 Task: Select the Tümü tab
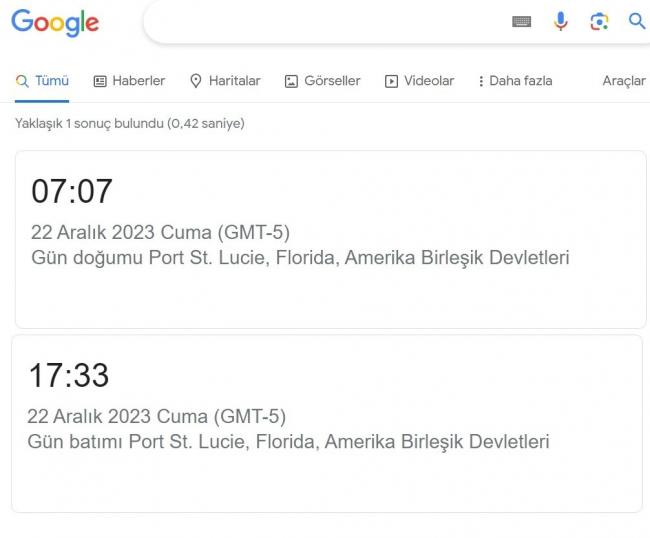[x=42, y=81]
